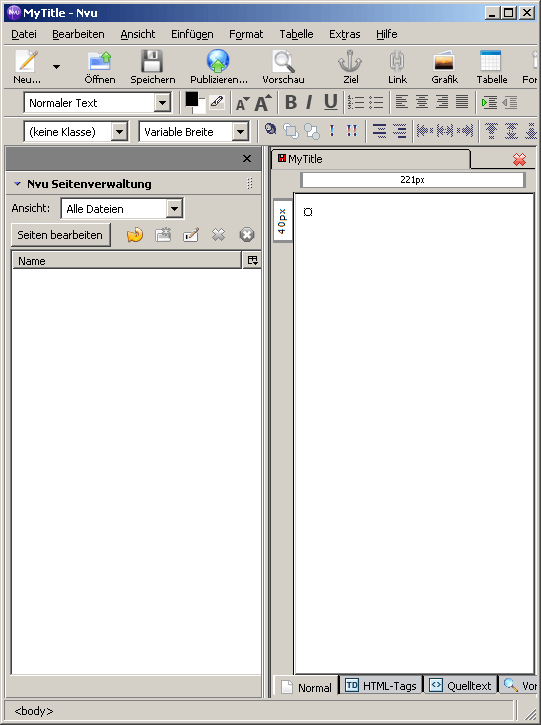Click the black foreground text color swatch
The width and height of the screenshot is (541, 725).
(x=191, y=99)
